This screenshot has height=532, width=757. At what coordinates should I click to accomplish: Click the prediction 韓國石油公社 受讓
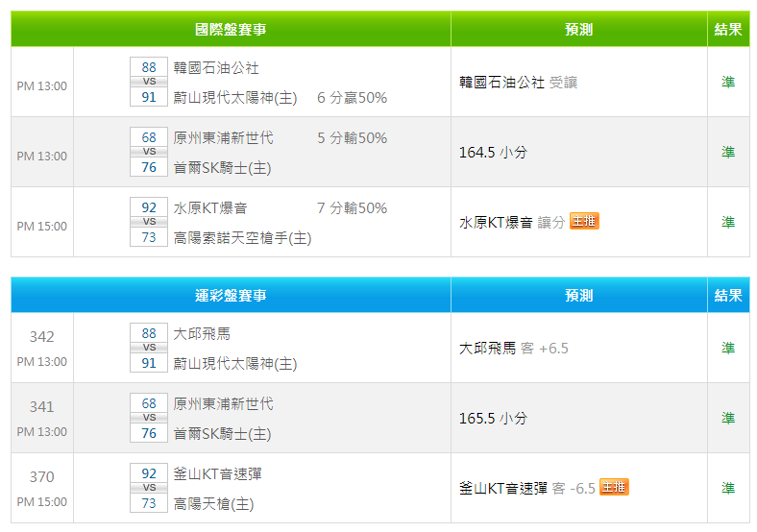pos(518,83)
